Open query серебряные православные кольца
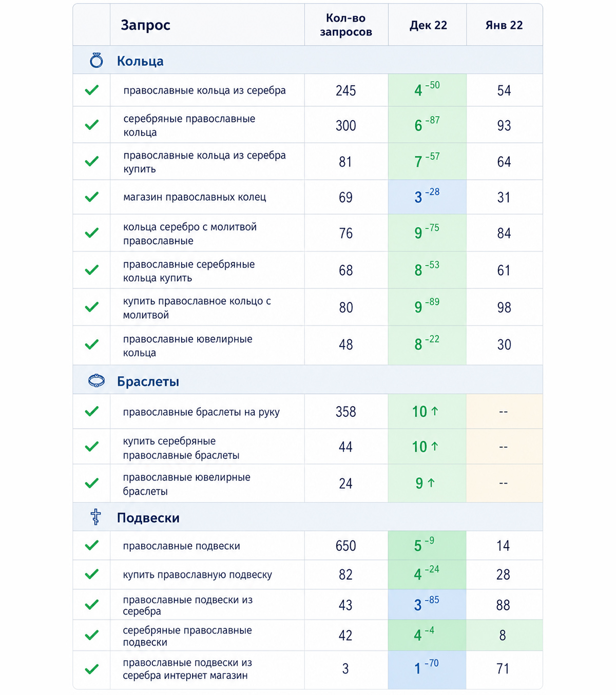This screenshot has height=695, width=616. pos(189,125)
